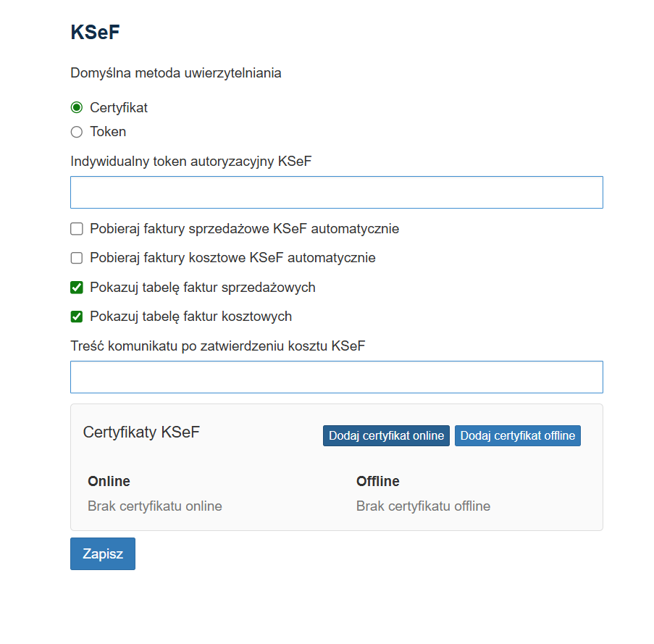Enable automatic download of KSeF sales invoices
This screenshot has width=654, height=644.
click(77, 229)
